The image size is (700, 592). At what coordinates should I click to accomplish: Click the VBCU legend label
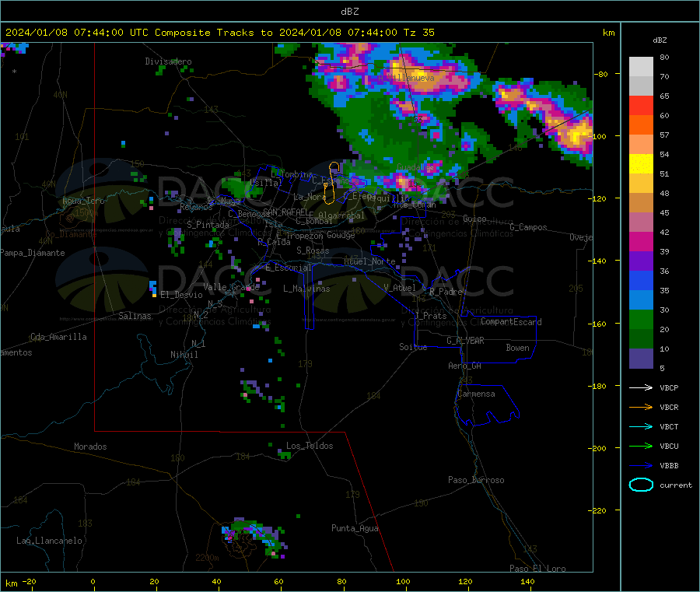tap(669, 446)
